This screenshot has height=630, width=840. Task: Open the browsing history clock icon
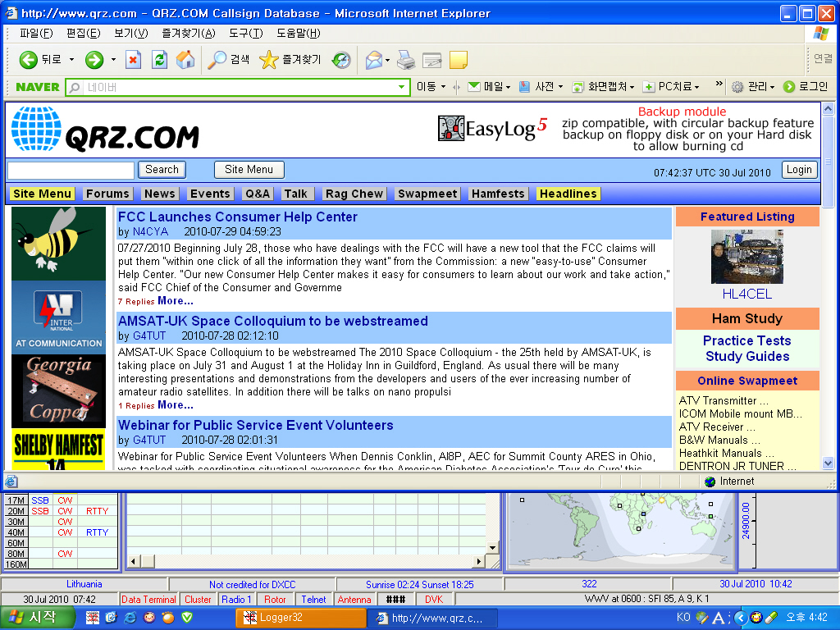(341, 59)
